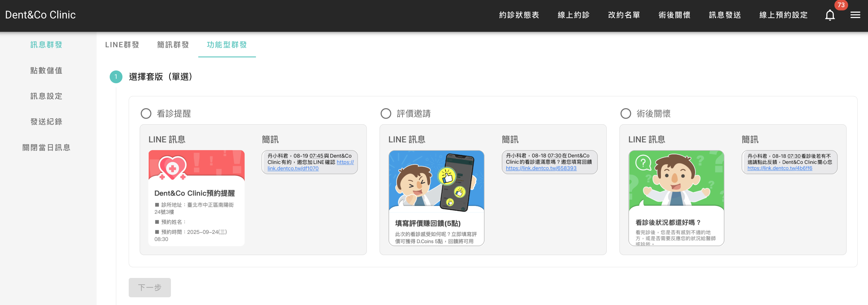868x305 pixels.
Task: Open 約診狀態表 in the top navigation
Action: click(x=519, y=15)
